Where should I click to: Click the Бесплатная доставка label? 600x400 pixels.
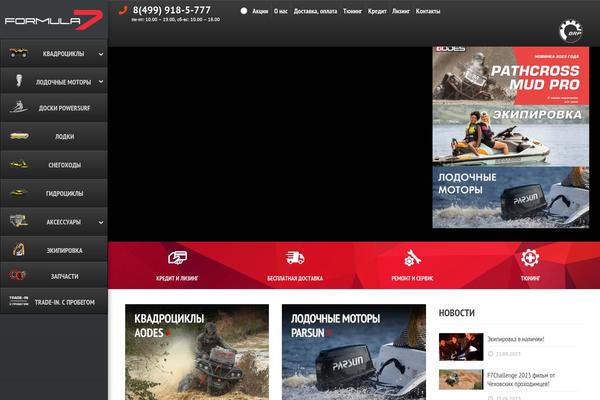pyautogui.click(x=295, y=278)
